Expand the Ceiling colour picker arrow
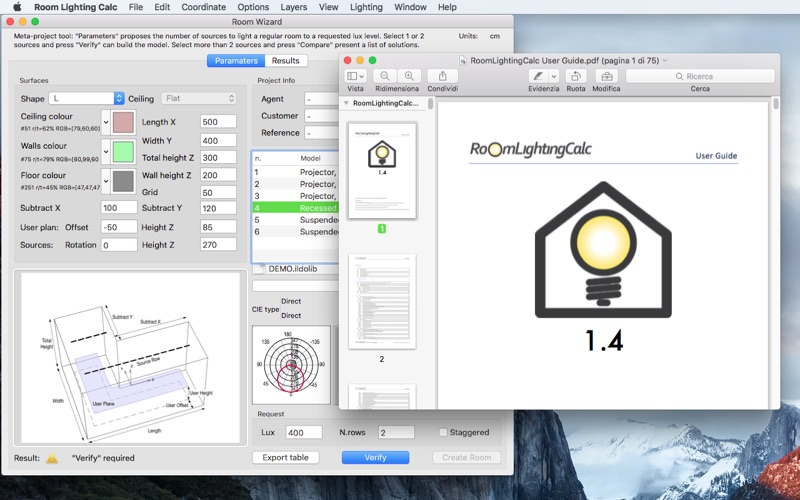The height and width of the screenshot is (500, 800). [106, 122]
